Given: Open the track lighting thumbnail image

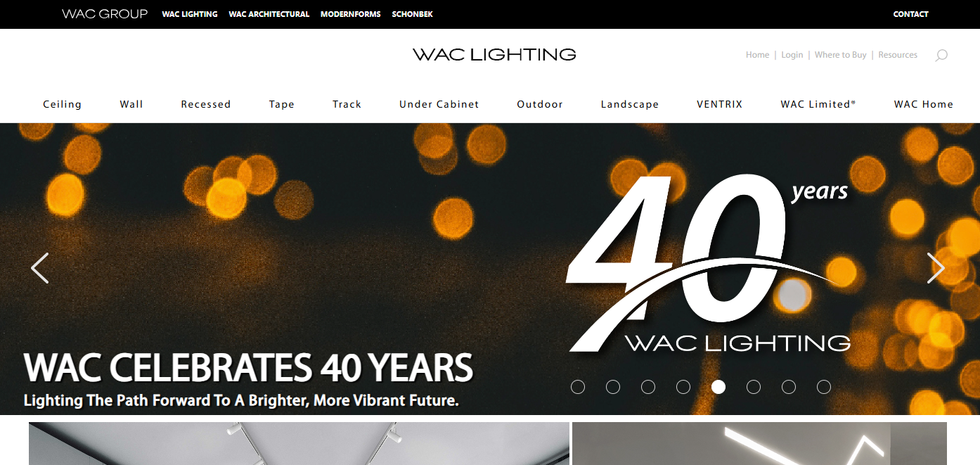Looking at the screenshot, I should [299, 443].
